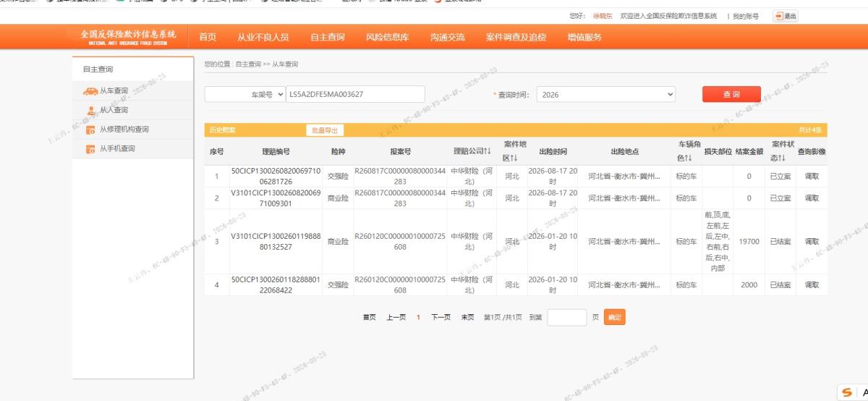Select 从手机查询 in the sidebar
The height and width of the screenshot is (401, 868).
[117, 148]
